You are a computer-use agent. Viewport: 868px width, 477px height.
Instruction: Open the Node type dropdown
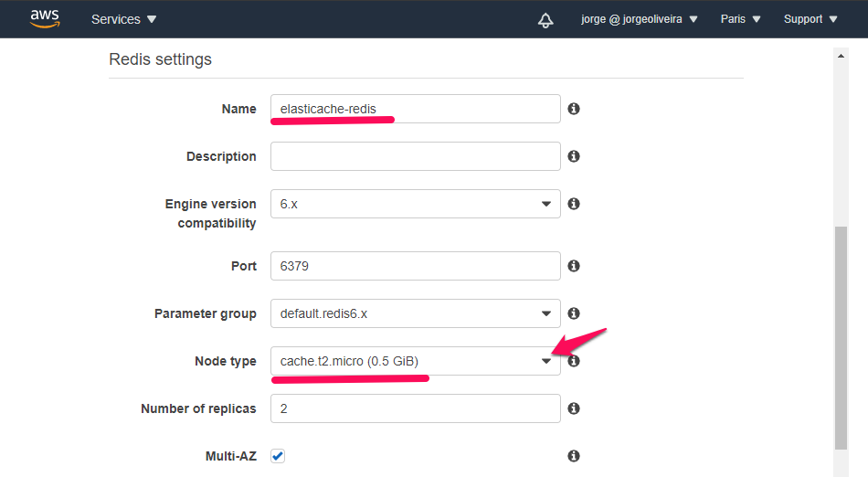click(415, 361)
